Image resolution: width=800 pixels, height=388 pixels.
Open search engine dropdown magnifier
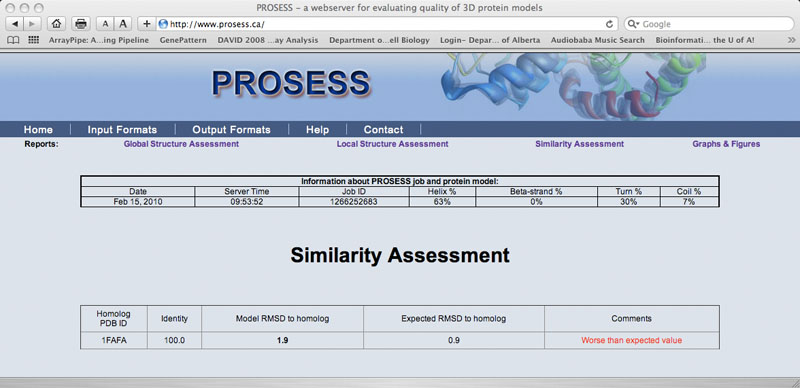coord(634,24)
